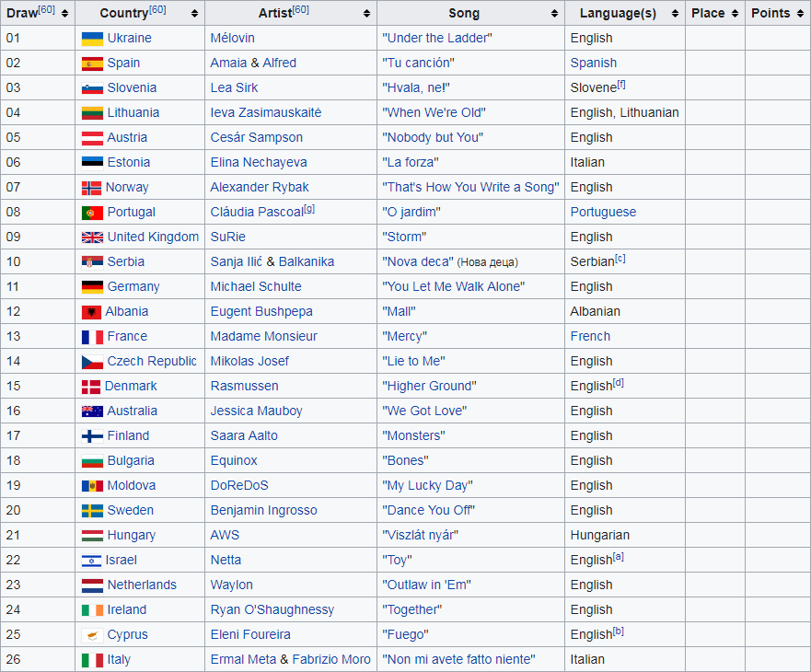Open the DoReDoS artist link
Viewport: 811px width, 672px height.
239,485
